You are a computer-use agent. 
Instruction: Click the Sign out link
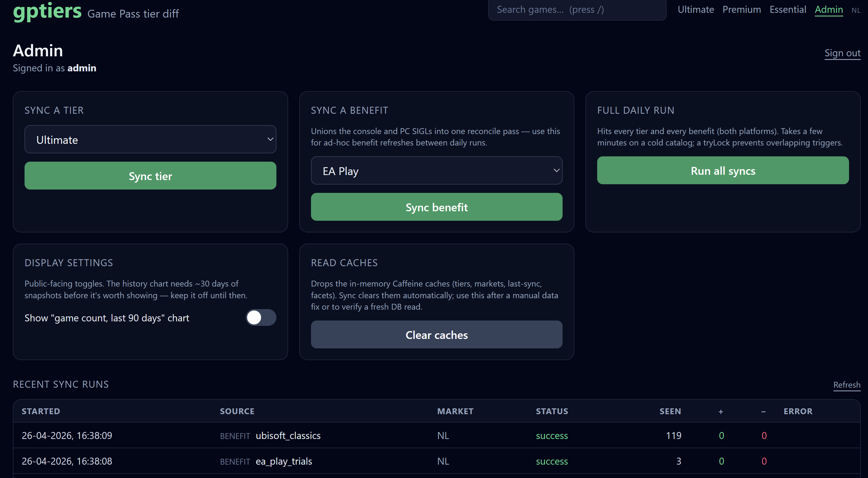pyautogui.click(x=842, y=53)
